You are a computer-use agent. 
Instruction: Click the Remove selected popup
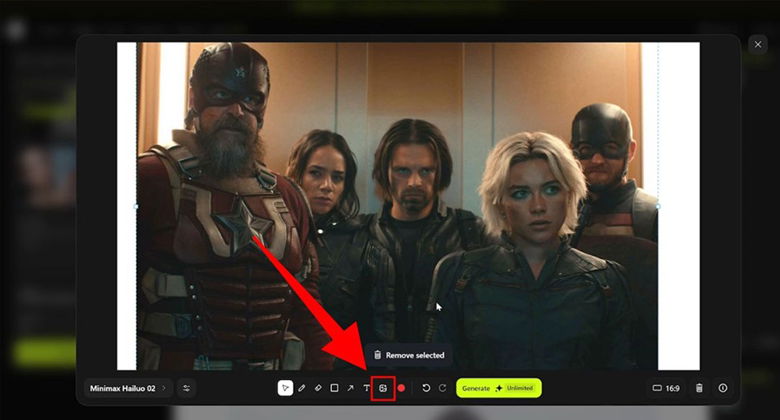click(x=408, y=355)
